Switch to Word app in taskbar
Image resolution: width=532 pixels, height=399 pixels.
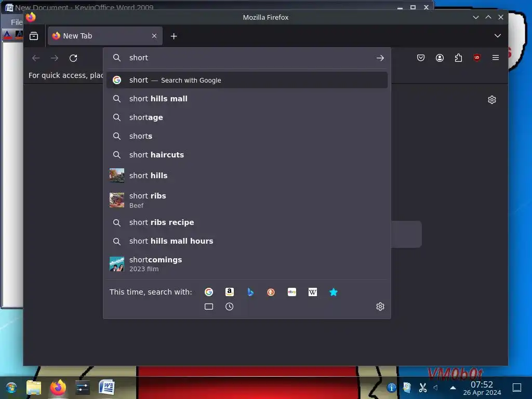[107, 388]
